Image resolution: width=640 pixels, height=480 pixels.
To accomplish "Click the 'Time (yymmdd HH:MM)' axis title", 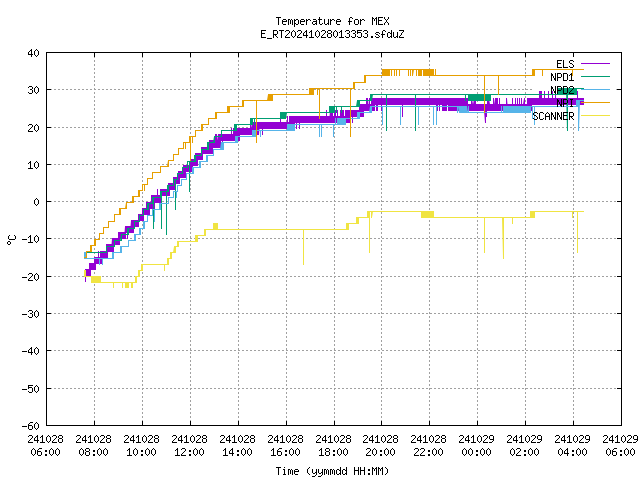I will click(332, 471).
